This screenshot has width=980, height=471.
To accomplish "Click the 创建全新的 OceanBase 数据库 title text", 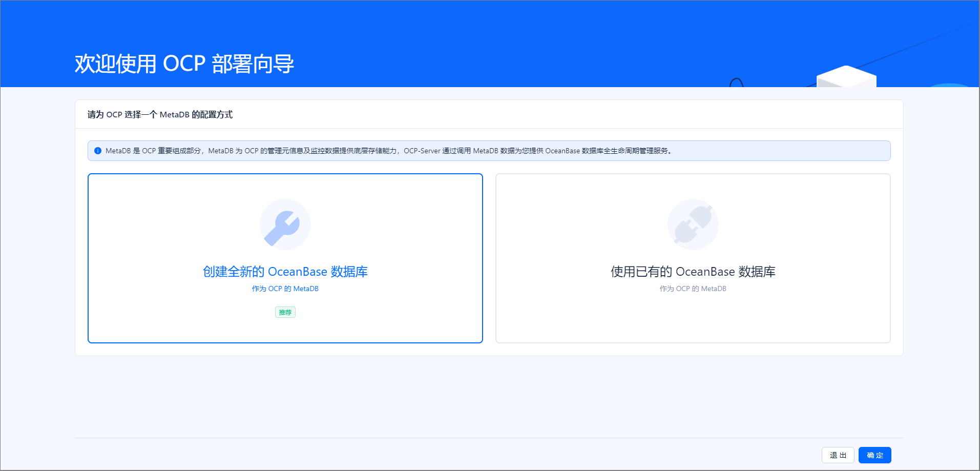I will click(x=285, y=271).
